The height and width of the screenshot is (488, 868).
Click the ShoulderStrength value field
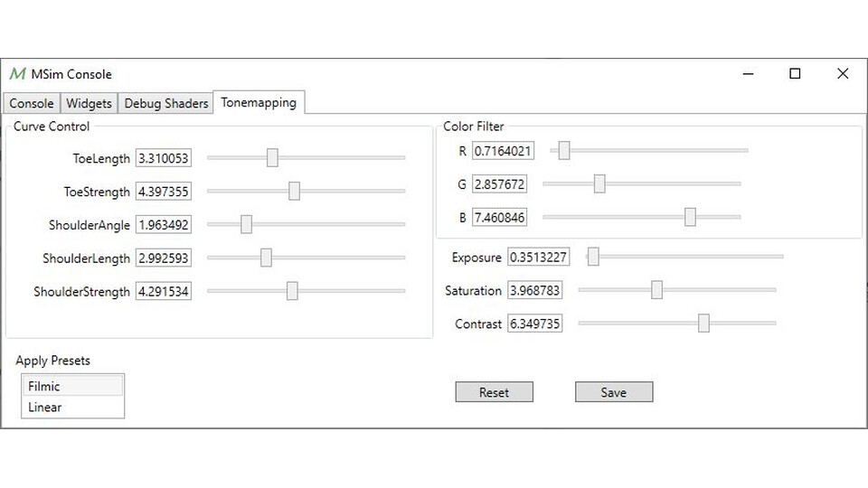coord(164,291)
